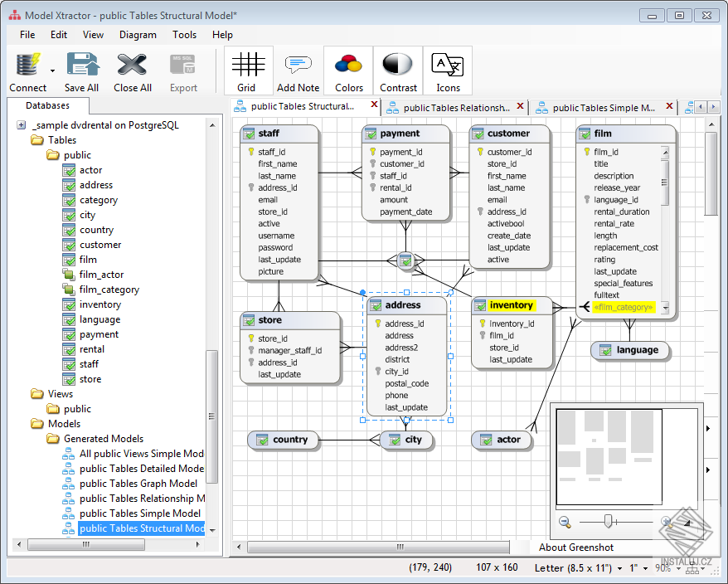This screenshot has height=584, width=728.
Task: Close the public Tables Relationship tab
Action: pos(521,106)
